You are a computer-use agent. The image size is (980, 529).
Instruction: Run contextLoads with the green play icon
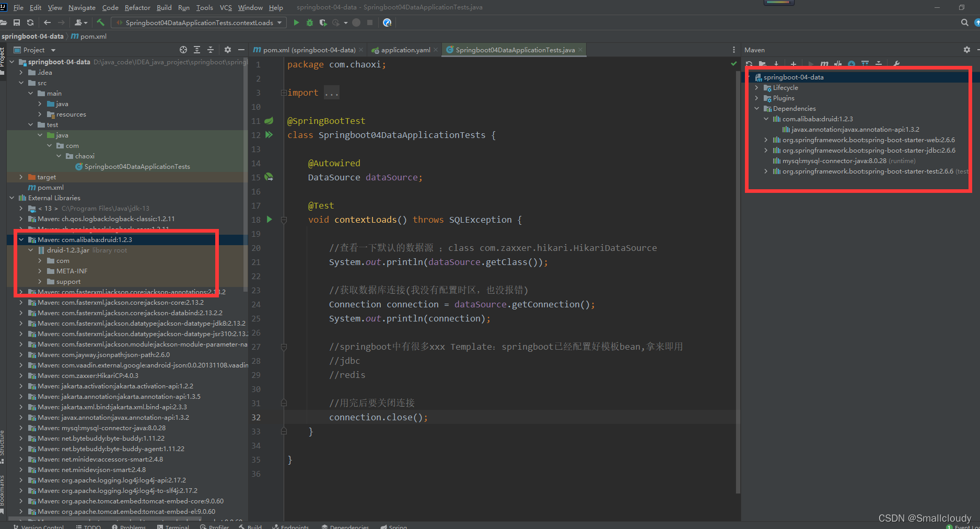click(x=296, y=22)
